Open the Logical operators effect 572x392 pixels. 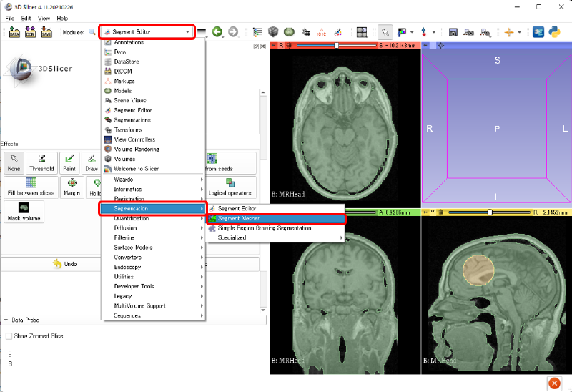[230, 187]
